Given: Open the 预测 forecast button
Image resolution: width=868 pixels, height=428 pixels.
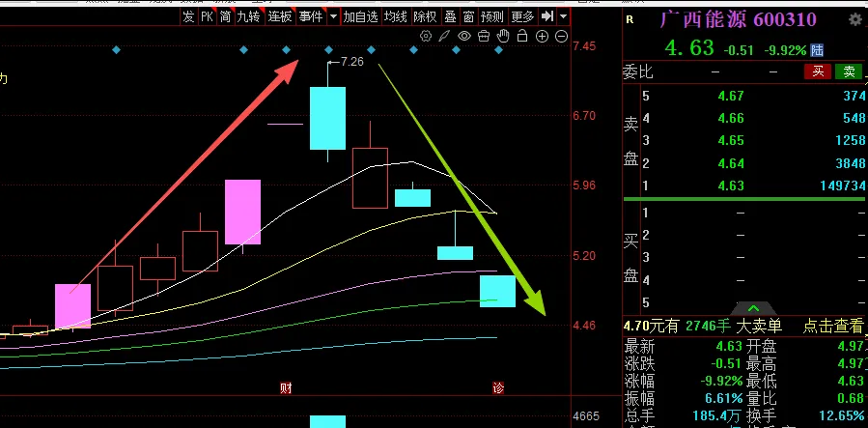Looking at the screenshot, I should point(492,16).
